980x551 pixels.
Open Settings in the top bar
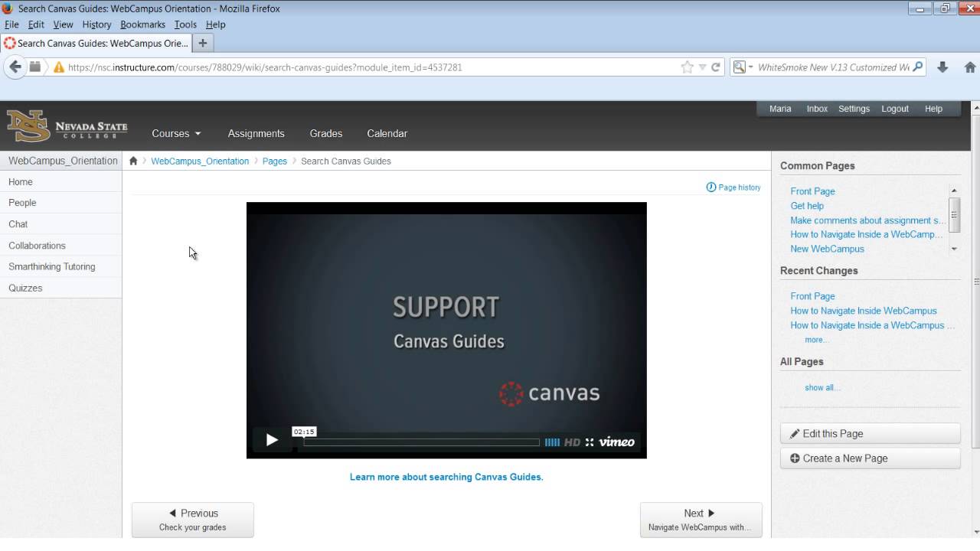[854, 109]
